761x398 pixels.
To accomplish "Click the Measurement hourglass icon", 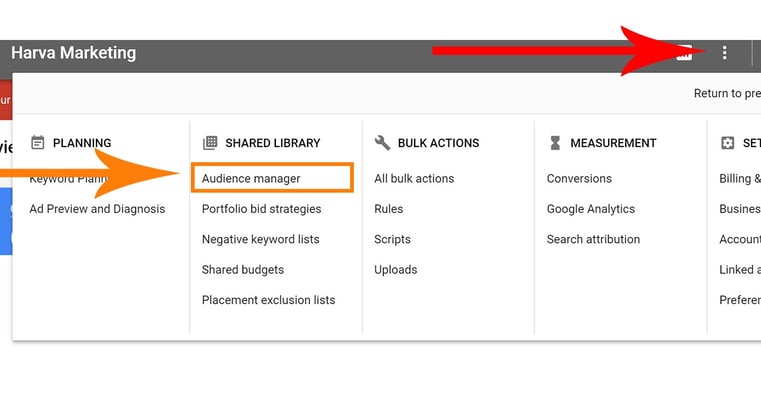I will coord(555,143).
